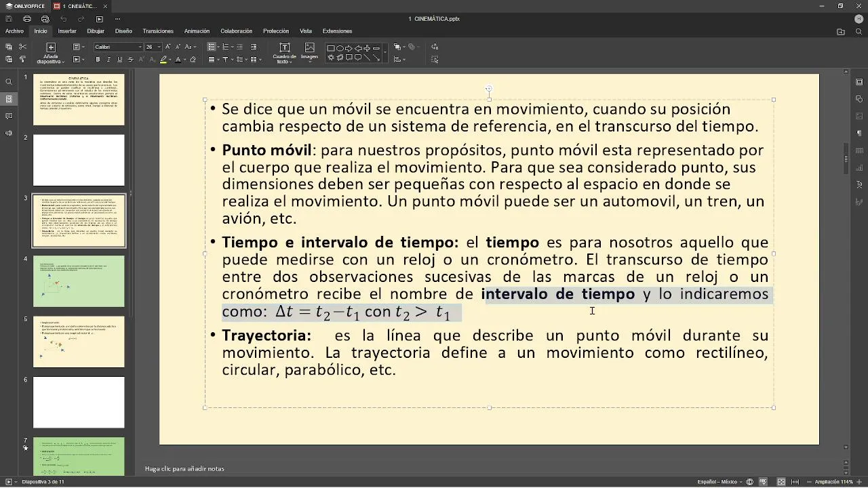868x488 pixels.
Task: Switch to the Colaboración tab
Action: 236,31
